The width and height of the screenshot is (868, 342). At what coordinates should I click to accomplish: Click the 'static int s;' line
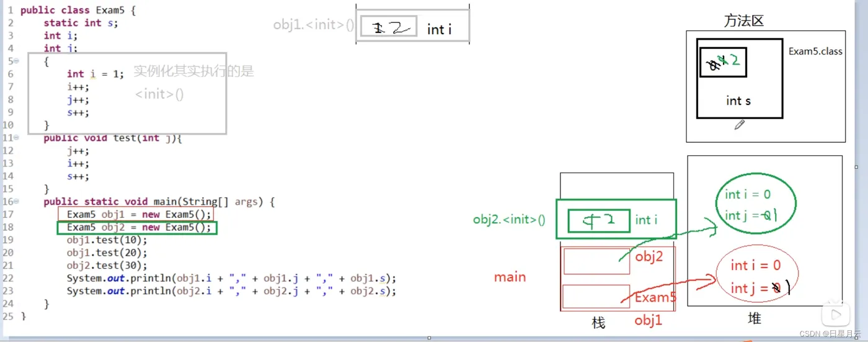coord(81,23)
